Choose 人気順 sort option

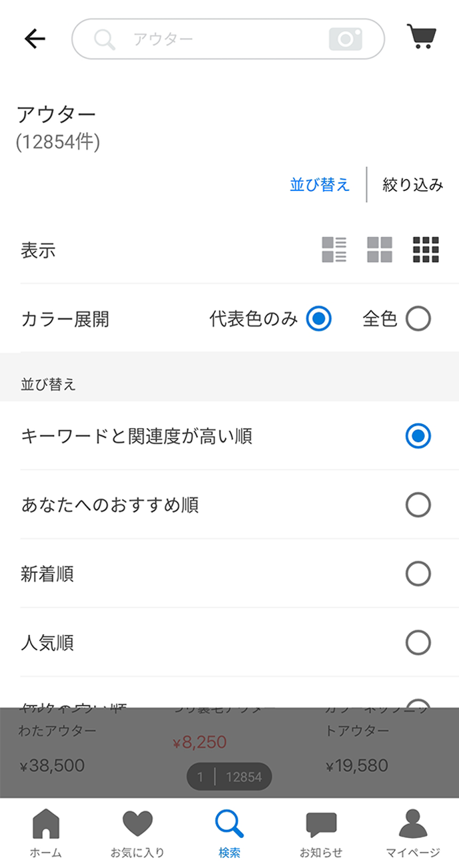point(418,643)
